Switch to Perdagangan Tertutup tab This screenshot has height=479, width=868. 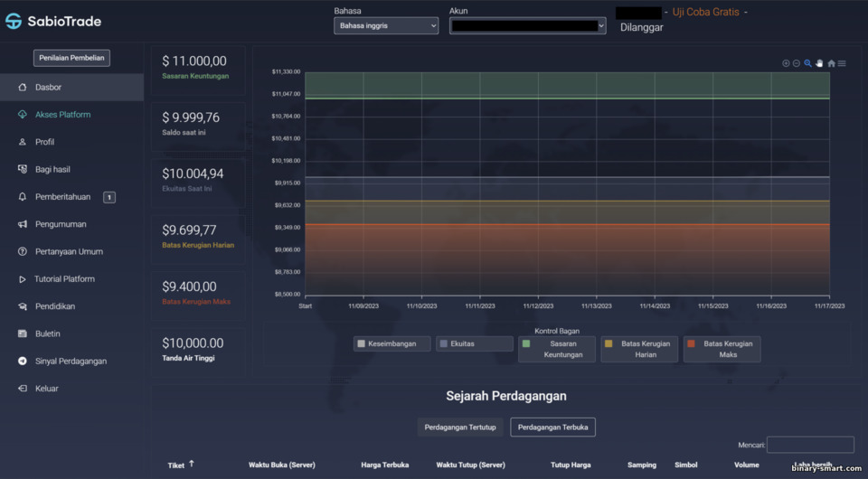tap(460, 427)
